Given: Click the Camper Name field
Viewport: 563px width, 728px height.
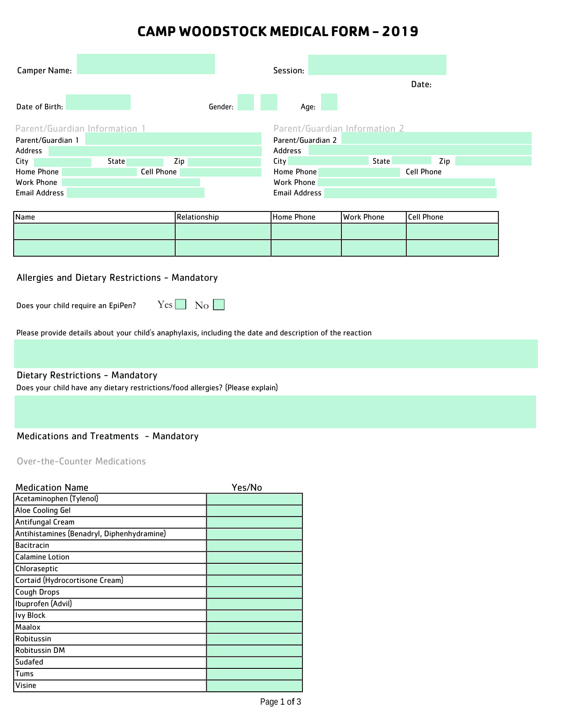Looking at the screenshot, I should (146, 64).
